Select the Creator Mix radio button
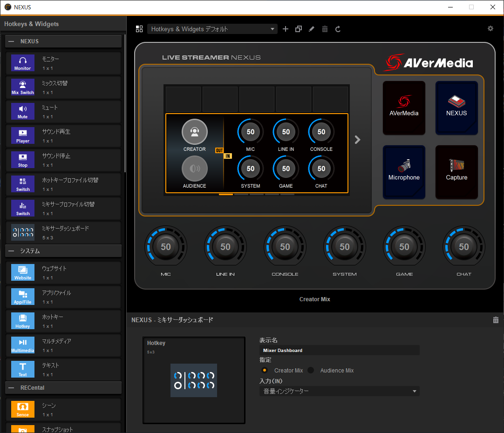Screen dimensions: 504x433 point(265,370)
